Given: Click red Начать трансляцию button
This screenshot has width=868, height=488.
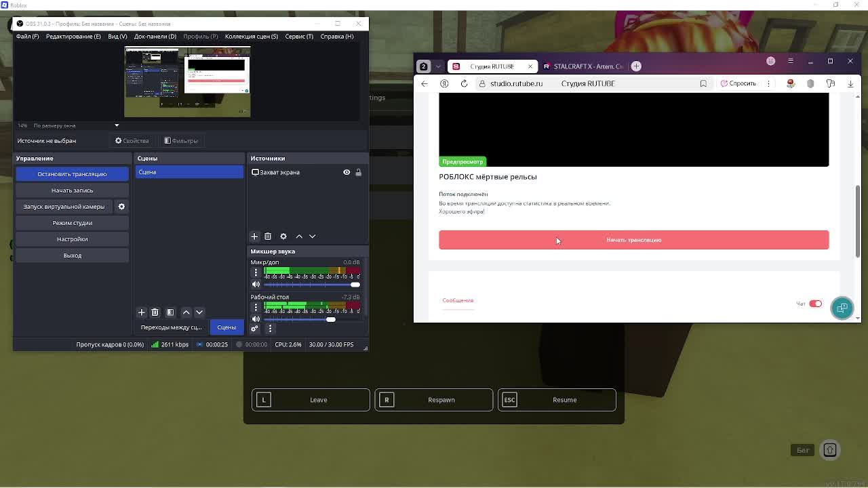Looking at the screenshot, I should click(633, 240).
